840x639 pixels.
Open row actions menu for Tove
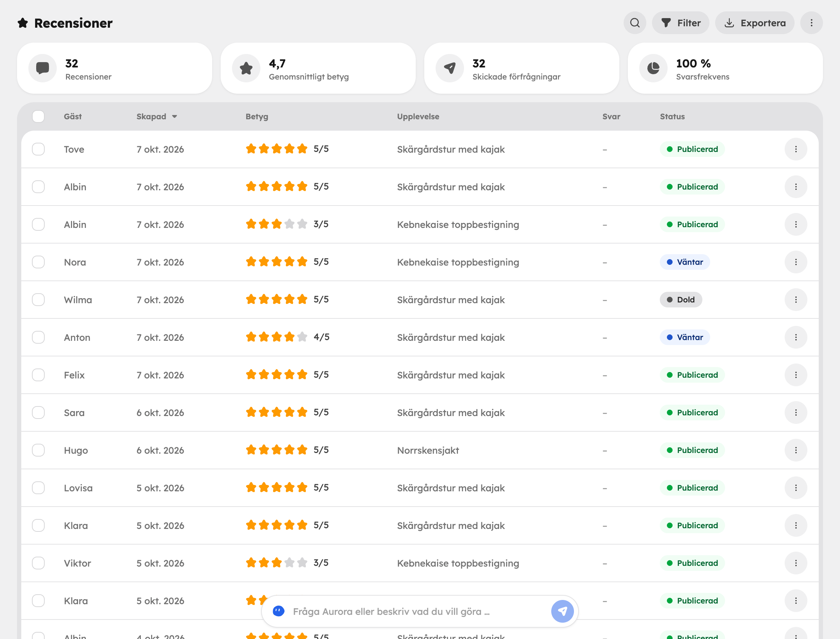point(796,149)
